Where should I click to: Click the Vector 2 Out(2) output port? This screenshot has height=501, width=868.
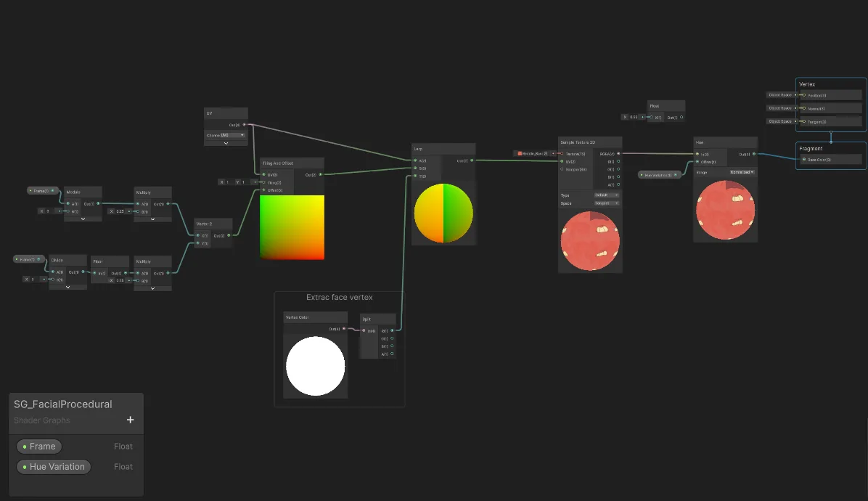click(229, 235)
